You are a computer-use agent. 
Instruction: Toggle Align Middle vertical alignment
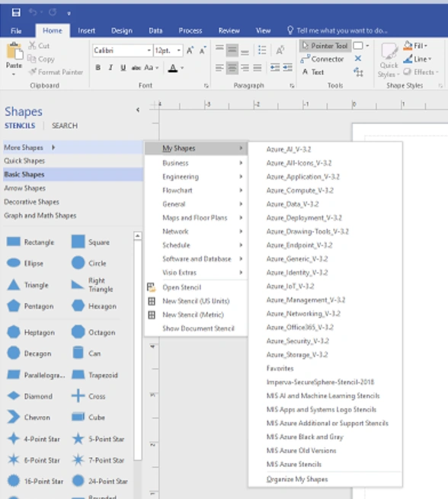(x=232, y=50)
